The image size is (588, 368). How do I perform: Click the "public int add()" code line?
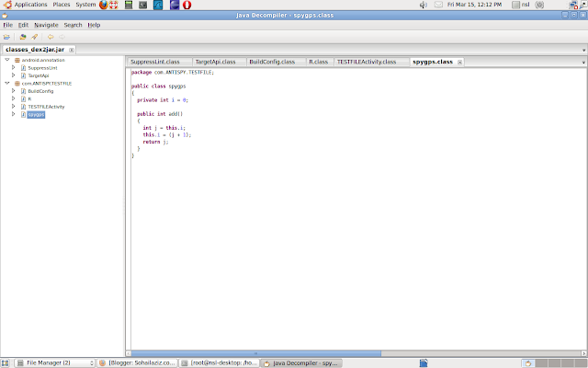tap(160, 114)
